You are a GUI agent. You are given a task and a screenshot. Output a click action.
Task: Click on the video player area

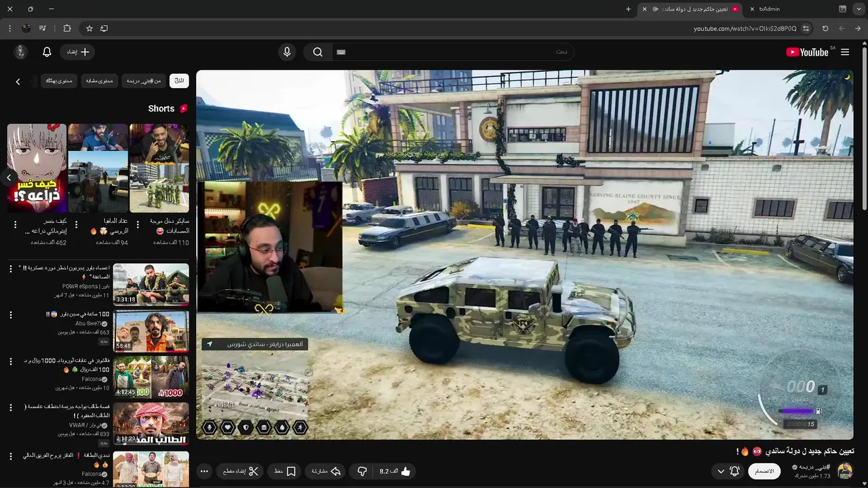point(525,255)
